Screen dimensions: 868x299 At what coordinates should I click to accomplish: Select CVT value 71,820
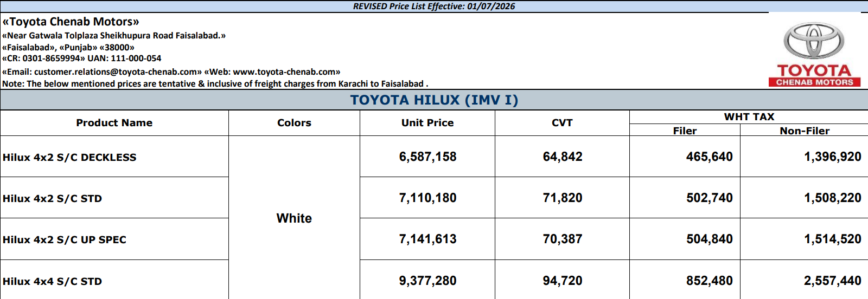point(563,198)
